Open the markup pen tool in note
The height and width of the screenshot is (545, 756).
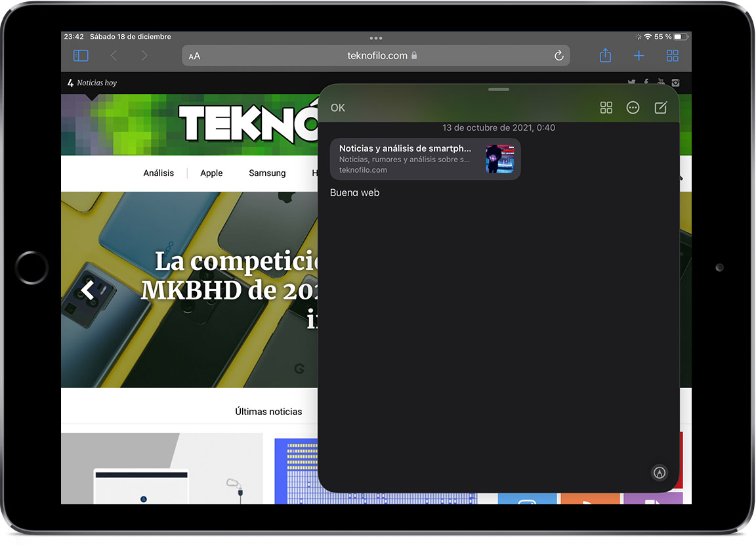659,473
